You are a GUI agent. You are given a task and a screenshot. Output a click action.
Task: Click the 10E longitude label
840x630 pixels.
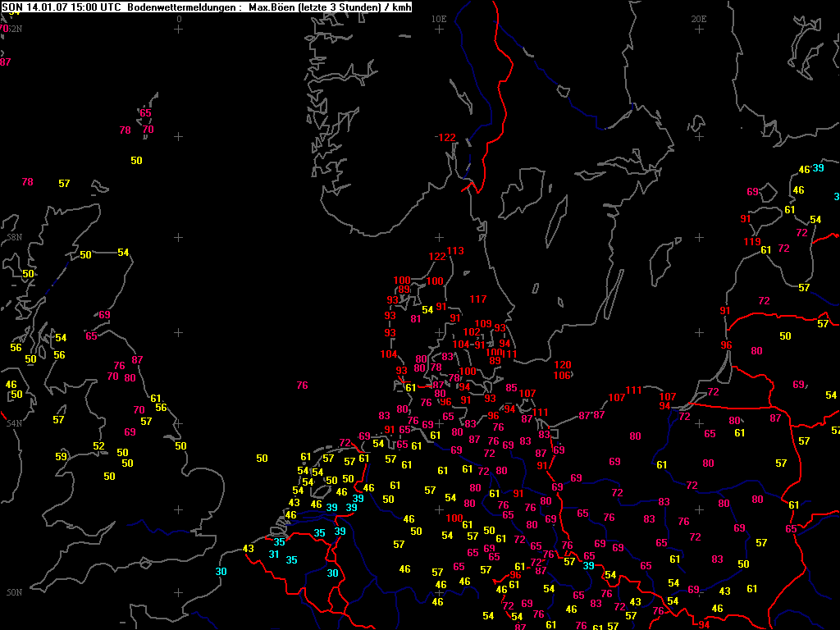pos(440,18)
